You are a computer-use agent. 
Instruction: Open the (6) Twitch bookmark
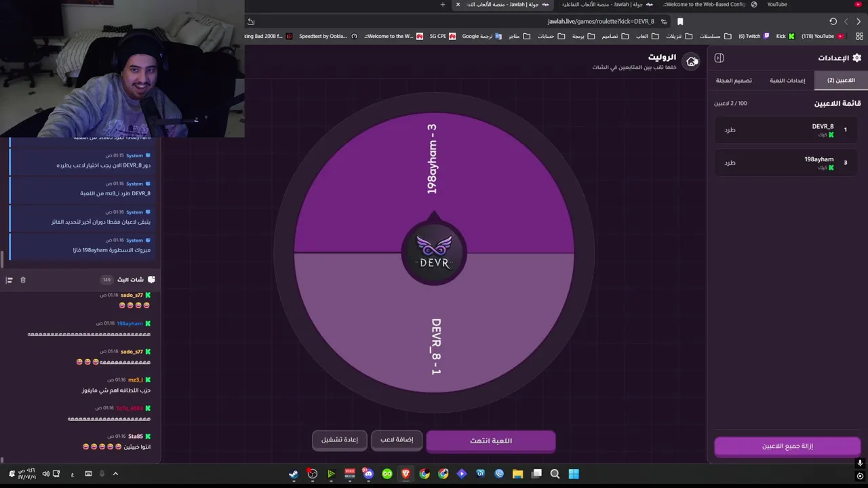tap(753, 37)
